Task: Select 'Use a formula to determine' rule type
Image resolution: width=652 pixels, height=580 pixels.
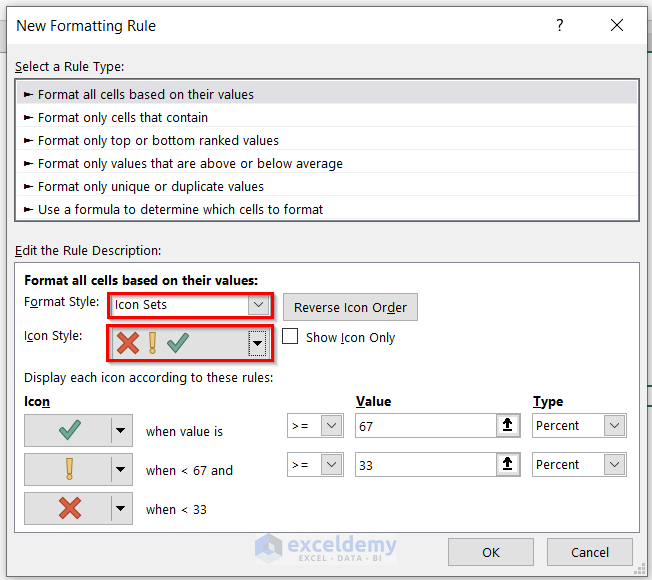Action: click(x=180, y=209)
